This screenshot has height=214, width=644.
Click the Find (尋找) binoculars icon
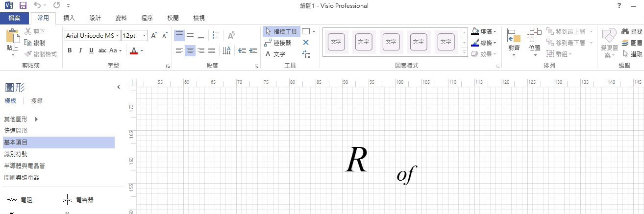(x=625, y=31)
